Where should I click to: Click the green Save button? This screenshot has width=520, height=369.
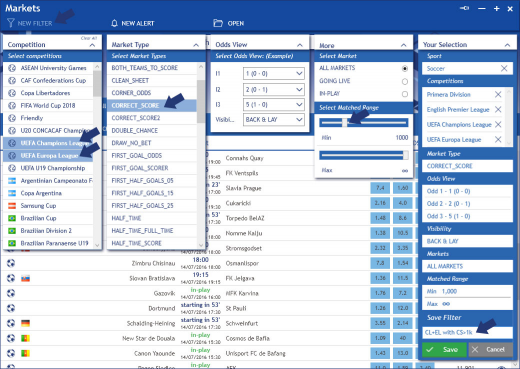click(444, 349)
